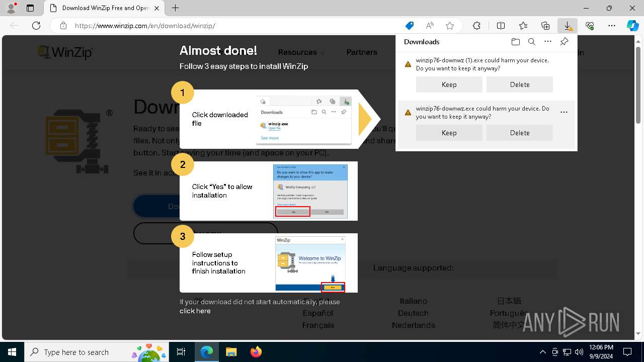Delete winzip76-downwz.exe download

point(520,133)
